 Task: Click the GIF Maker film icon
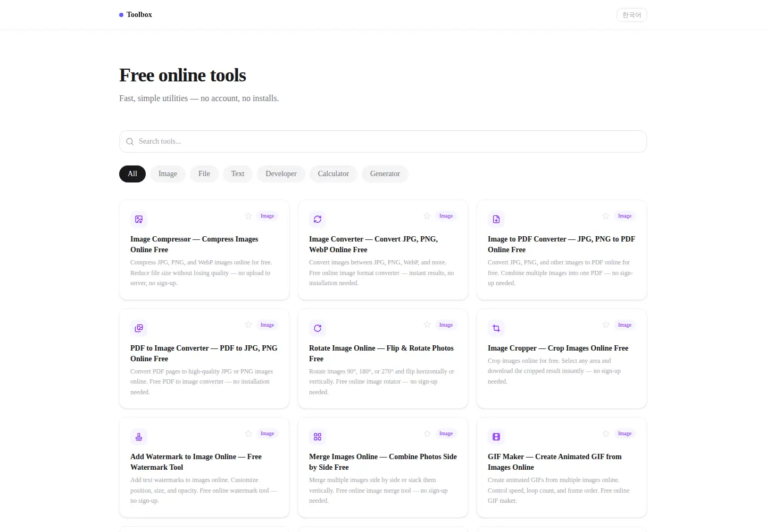496,437
